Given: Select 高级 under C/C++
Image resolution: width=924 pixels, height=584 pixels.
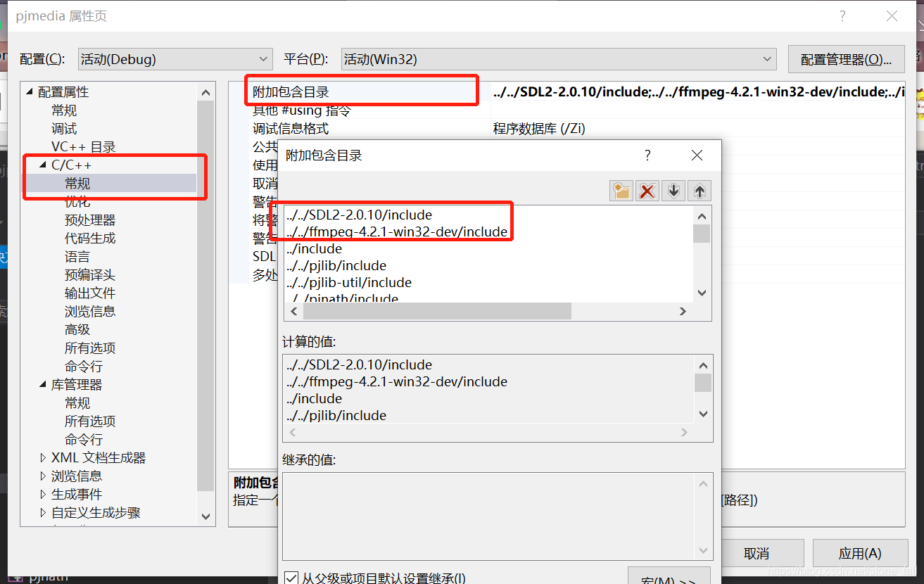Looking at the screenshot, I should [x=77, y=330].
